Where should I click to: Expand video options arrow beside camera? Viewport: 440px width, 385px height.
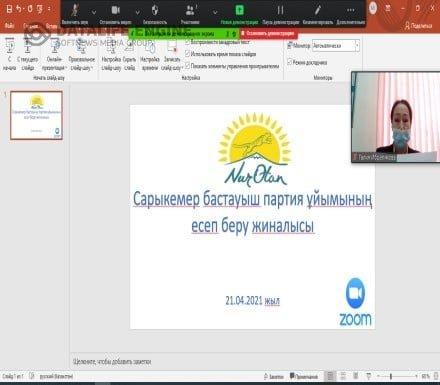click(137, 12)
